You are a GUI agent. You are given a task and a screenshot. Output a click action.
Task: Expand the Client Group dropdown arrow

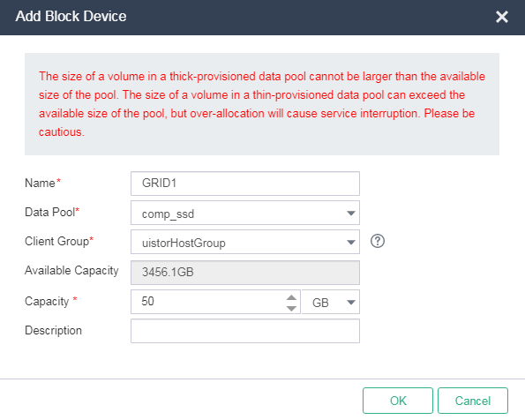[351, 242]
